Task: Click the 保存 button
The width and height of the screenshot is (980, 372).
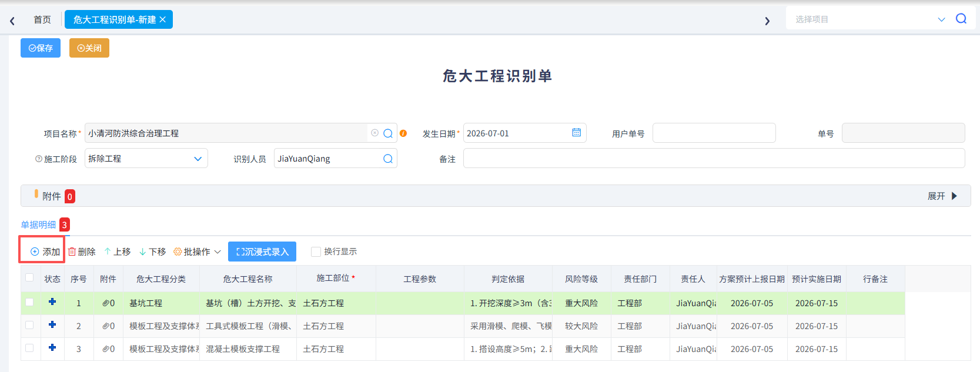Action: click(41, 48)
